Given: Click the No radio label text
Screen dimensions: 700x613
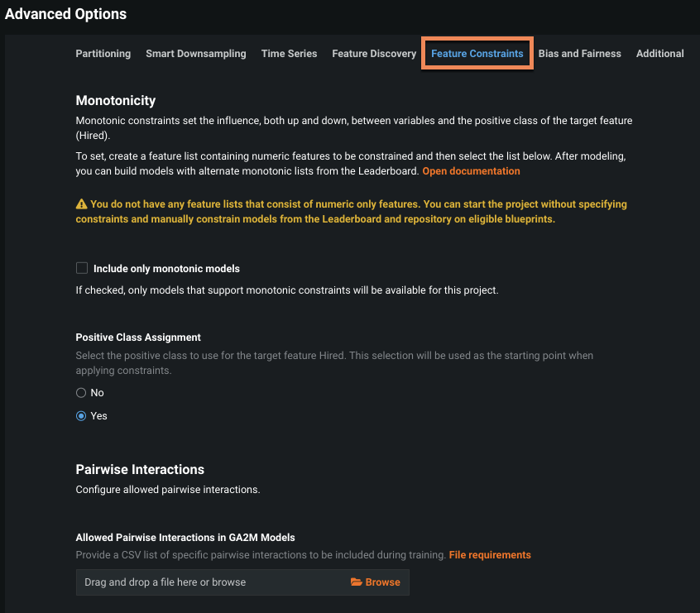Looking at the screenshot, I should [97, 393].
